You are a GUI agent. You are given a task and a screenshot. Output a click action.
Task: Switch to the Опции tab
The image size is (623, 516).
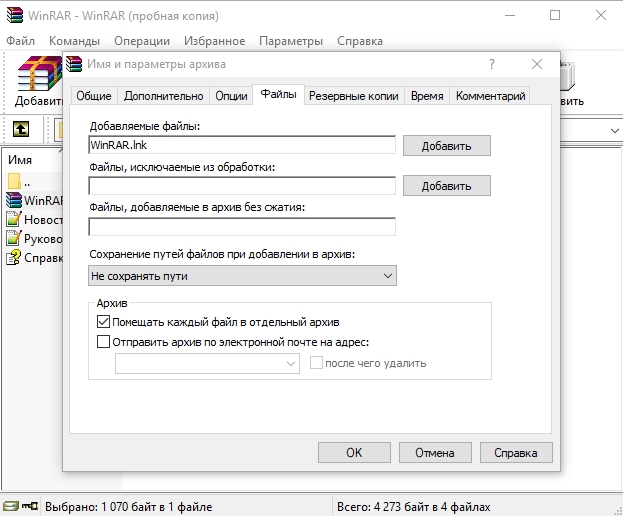pyautogui.click(x=231, y=96)
